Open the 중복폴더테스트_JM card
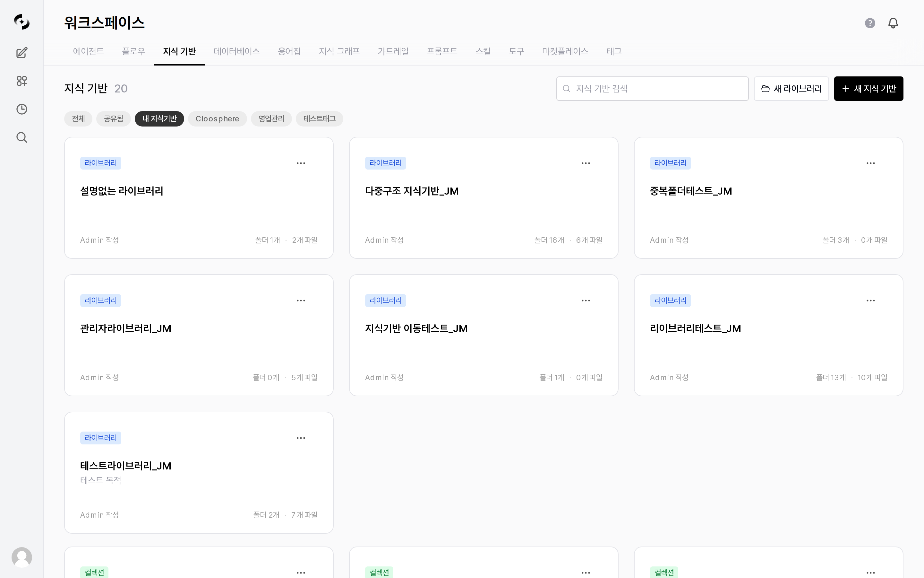This screenshot has width=924, height=578. pyautogui.click(x=769, y=197)
